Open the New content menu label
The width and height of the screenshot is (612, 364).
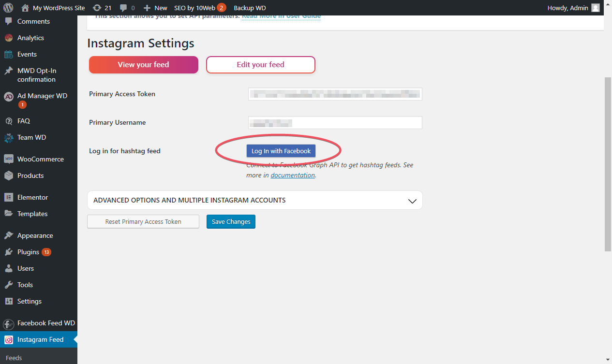[161, 8]
